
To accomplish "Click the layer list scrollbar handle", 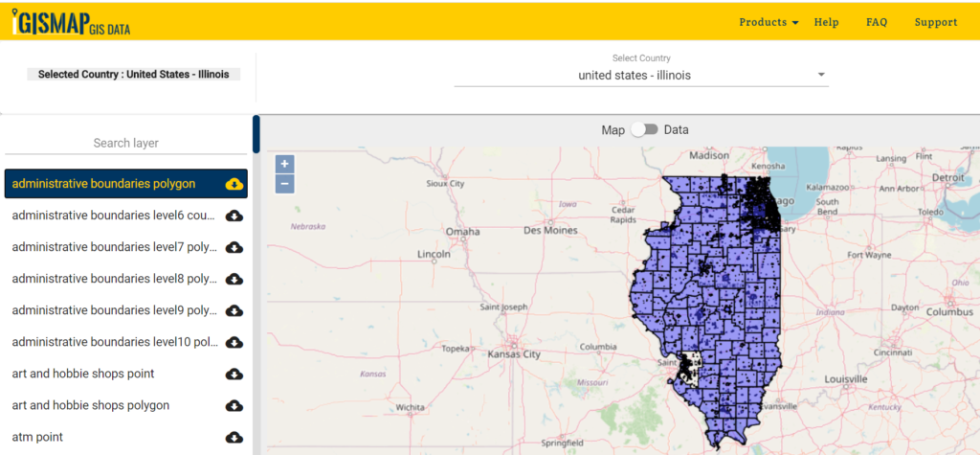I will pyautogui.click(x=256, y=134).
